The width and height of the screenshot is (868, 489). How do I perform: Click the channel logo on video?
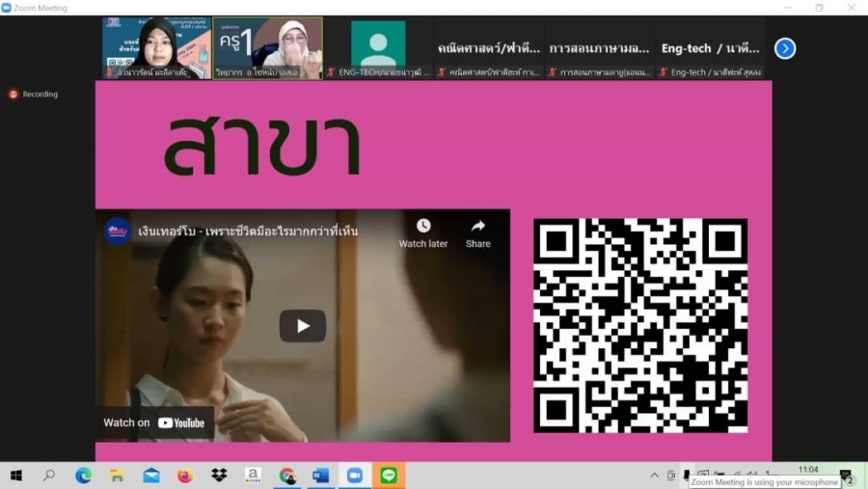(118, 231)
